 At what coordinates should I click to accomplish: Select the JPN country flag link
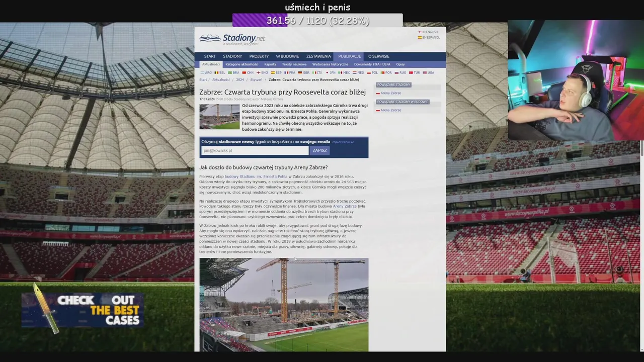(x=331, y=72)
